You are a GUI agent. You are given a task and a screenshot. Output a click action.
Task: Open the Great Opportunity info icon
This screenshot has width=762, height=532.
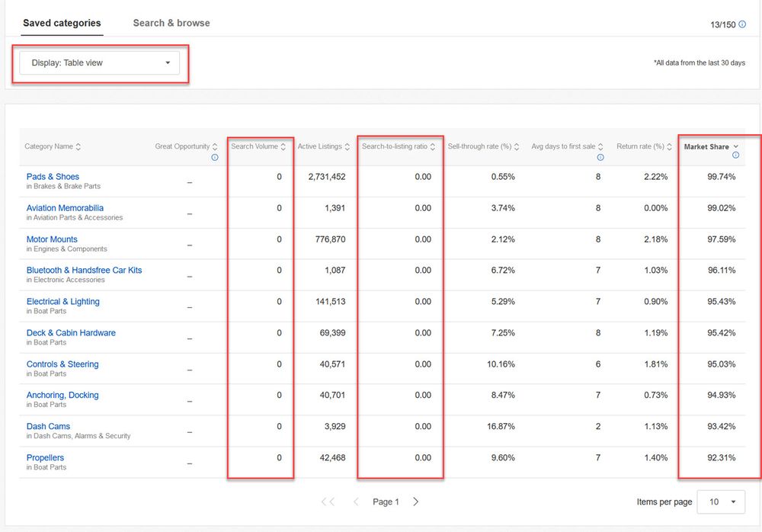[215, 157]
